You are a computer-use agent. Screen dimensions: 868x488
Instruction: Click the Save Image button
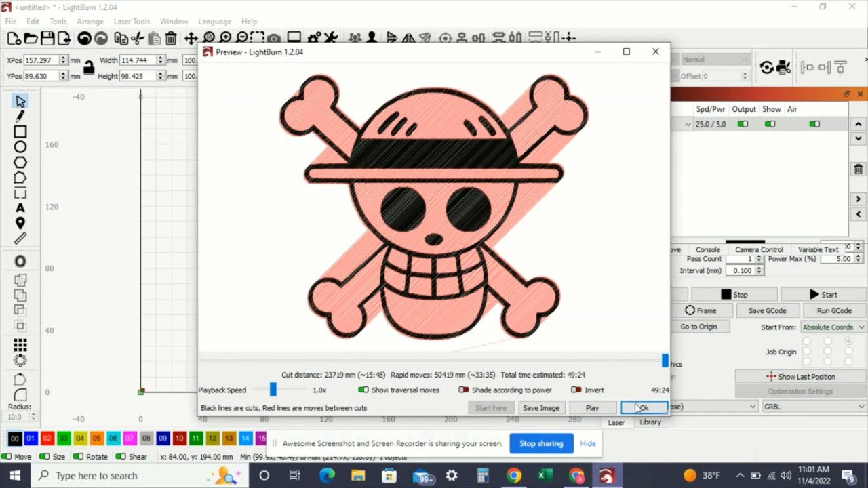click(540, 408)
